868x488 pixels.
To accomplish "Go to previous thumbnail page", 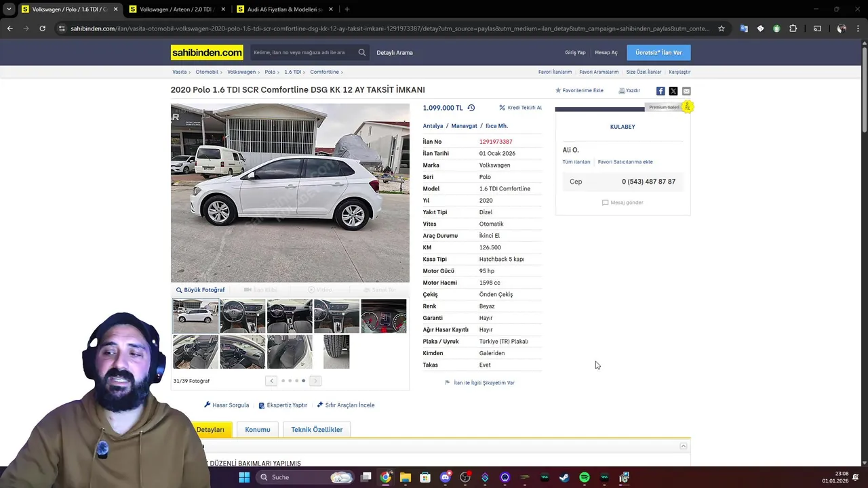I will point(271,381).
